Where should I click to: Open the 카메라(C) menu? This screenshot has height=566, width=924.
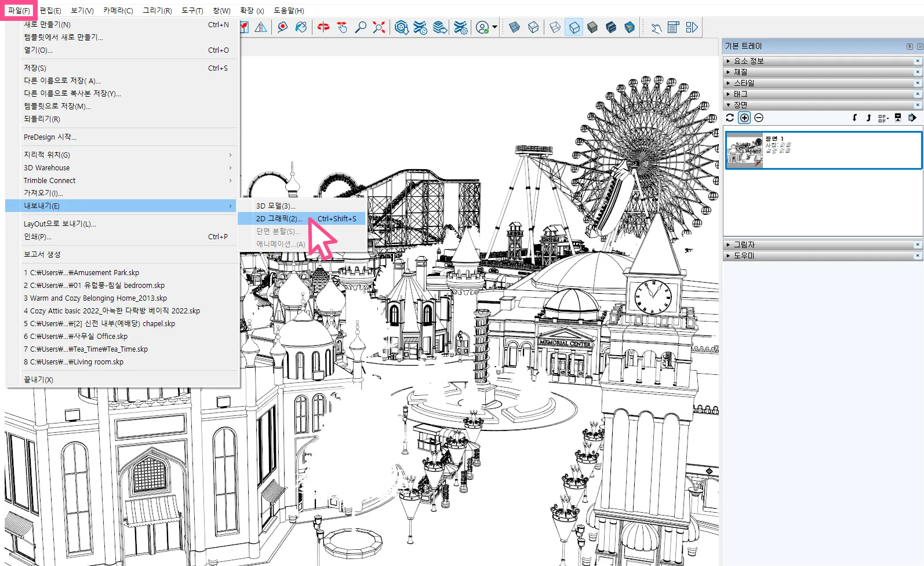coord(118,10)
